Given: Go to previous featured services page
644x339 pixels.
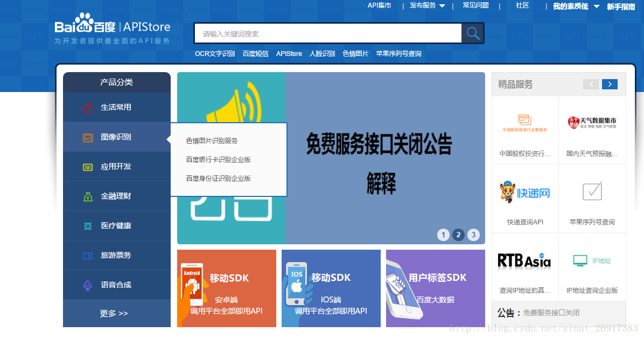Looking at the screenshot, I should (591, 84).
